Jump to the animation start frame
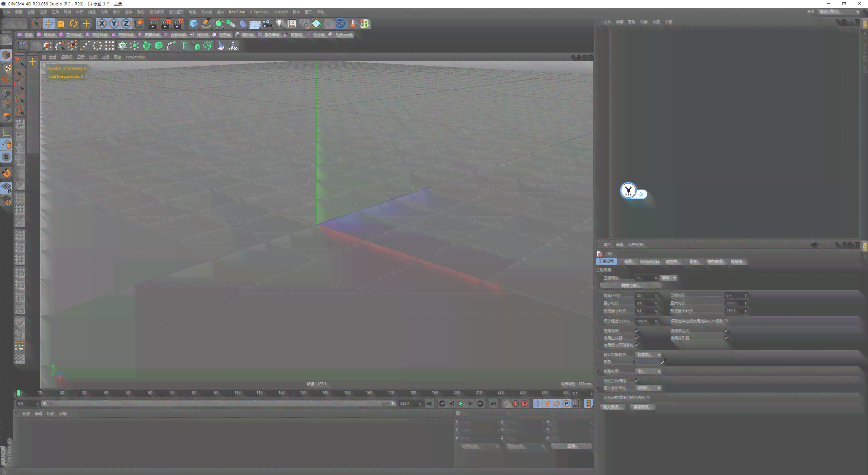This screenshot has height=475, width=868. click(429, 404)
